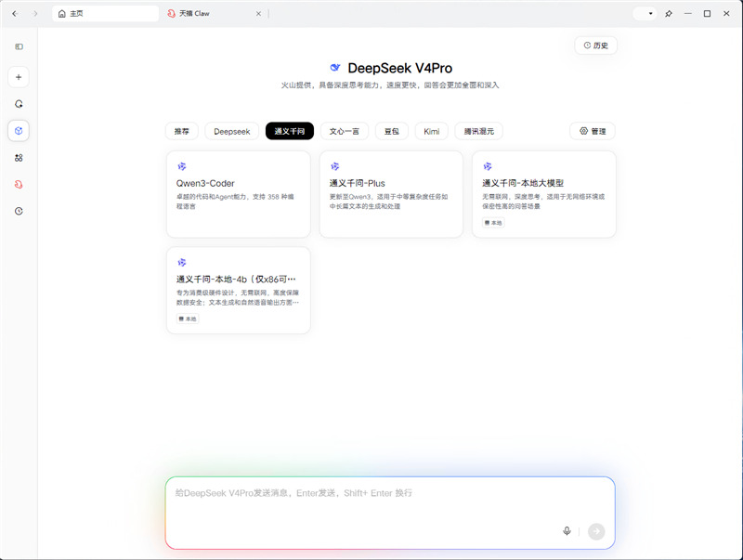Click the 本地 tag on 通义千问-本地大模型 card
The image size is (743, 560).
tap(493, 223)
